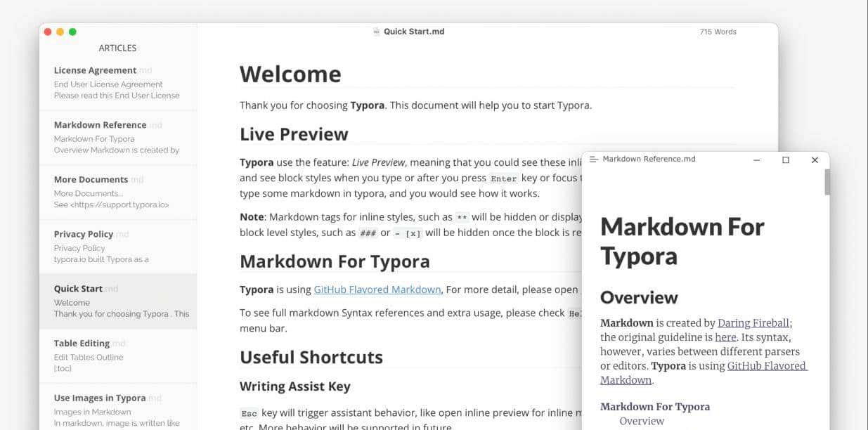Open the hamburger menu beside Markdown Reference.md

click(x=594, y=159)
